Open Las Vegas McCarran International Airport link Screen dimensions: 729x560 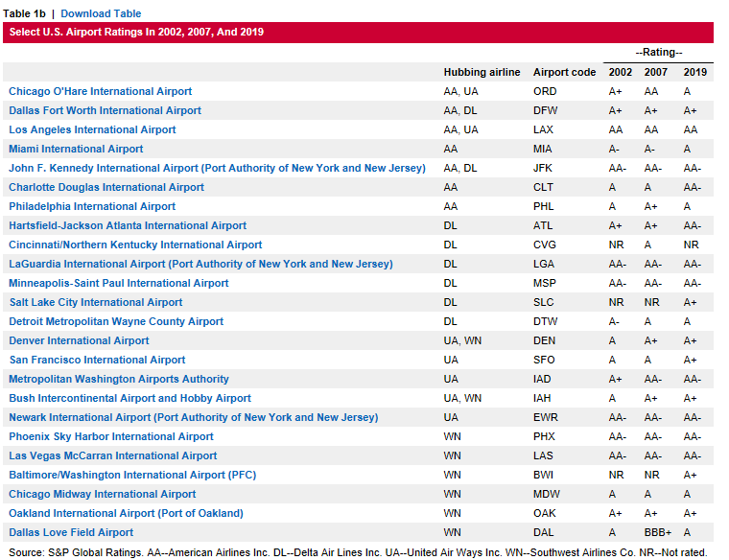click(113, 455)
